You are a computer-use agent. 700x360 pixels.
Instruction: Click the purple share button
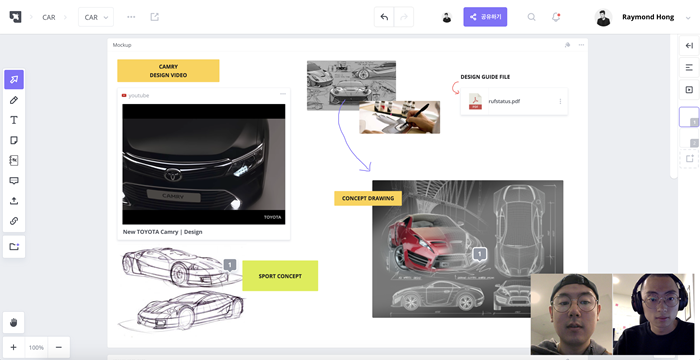tap(485, 17)
